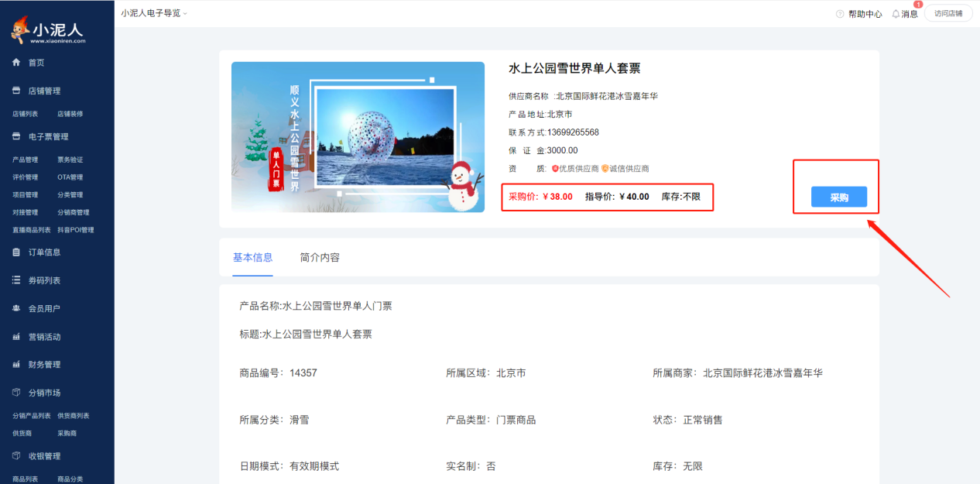
Task: Click the 会员用户 users icon
Action: (16, 309)
